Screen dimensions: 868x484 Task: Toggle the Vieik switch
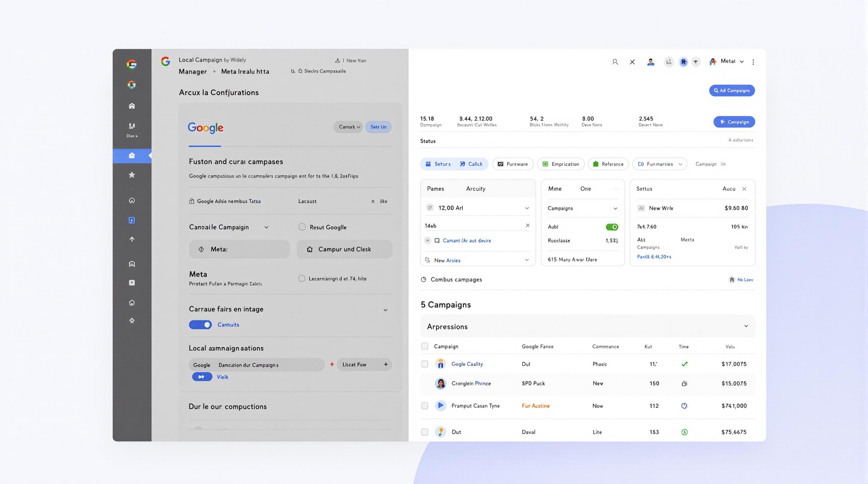point(202,377)
